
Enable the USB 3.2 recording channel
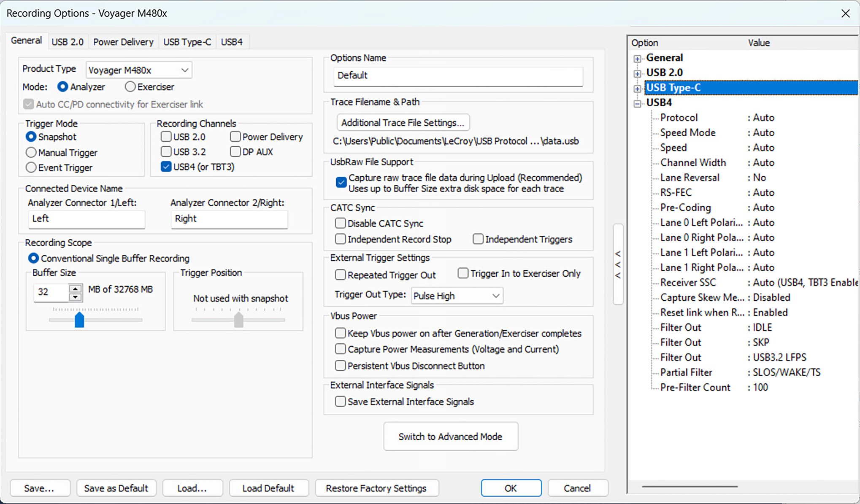click(x=166, y=151)
